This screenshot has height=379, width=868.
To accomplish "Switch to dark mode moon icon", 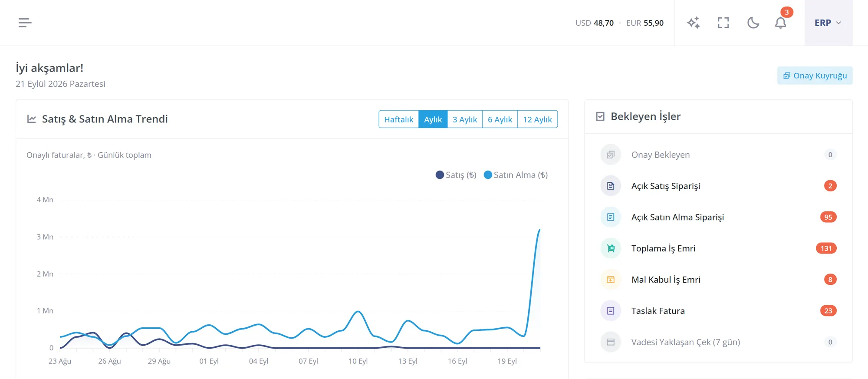I will tap(753, 23).
